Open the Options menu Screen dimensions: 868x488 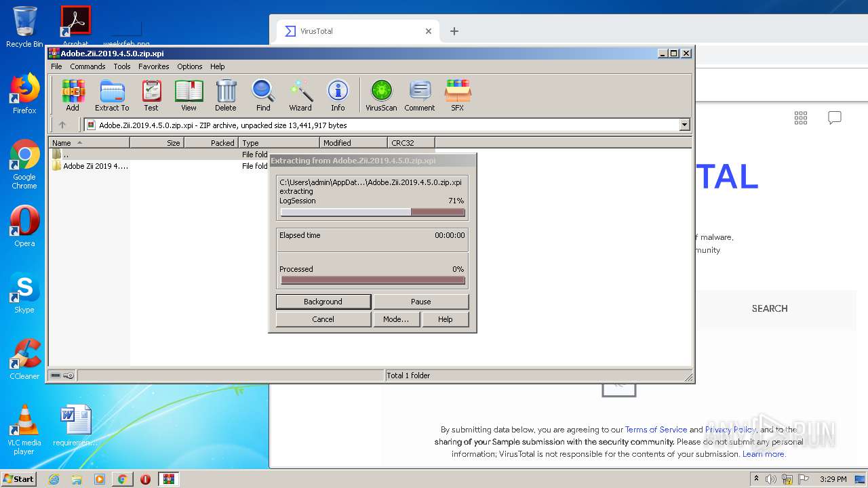click(190, 66)
